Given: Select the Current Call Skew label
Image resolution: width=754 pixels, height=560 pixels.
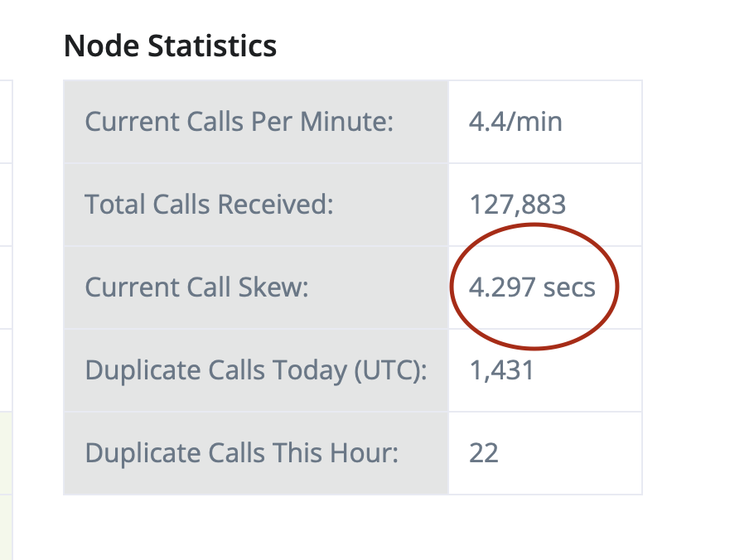Looking at the screenshot, I should pyautogui.click(x=196, y=287).
